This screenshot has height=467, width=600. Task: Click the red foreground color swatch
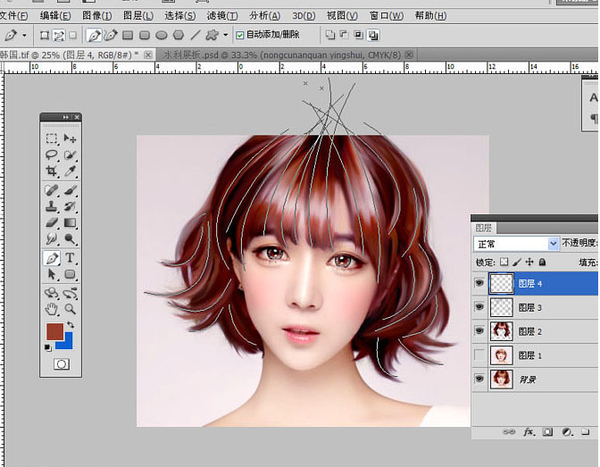click(x=55, y=332)
